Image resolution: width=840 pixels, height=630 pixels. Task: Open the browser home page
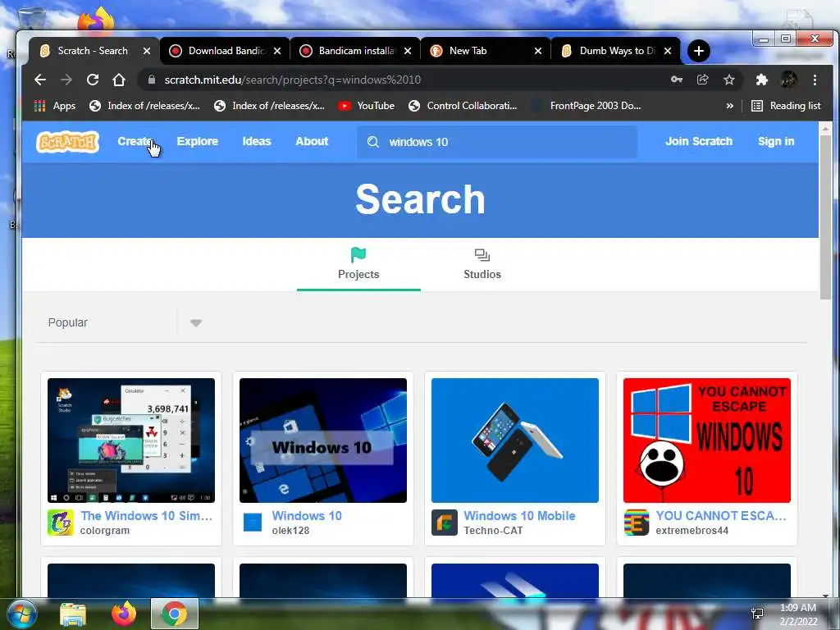point(119,80)
